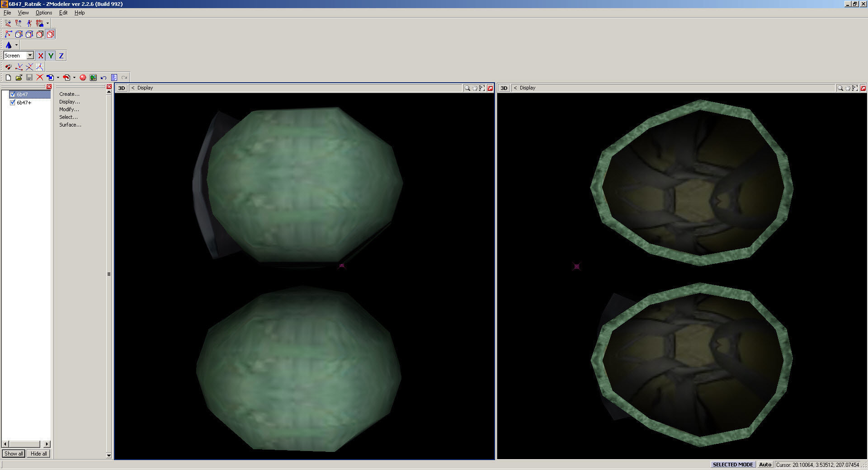Create a new blank file
Viewport: 868px width, 470px height.
click(x=8, y=77)
